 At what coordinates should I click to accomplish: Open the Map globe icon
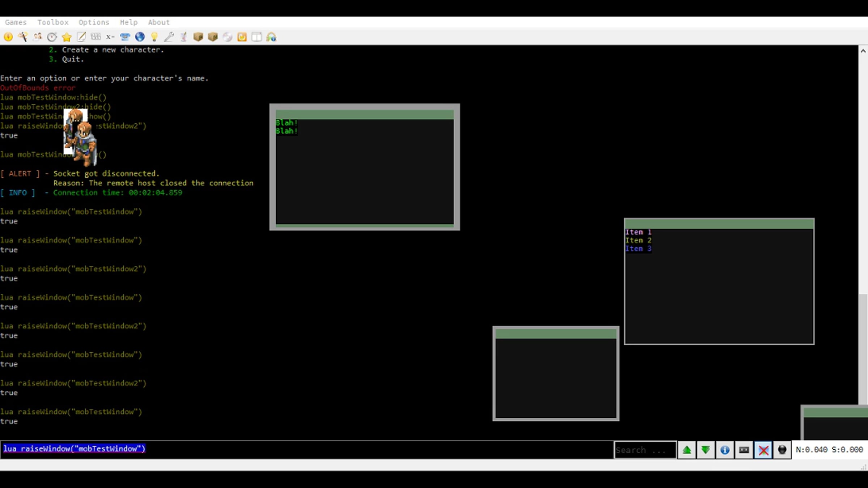(140, 37)
